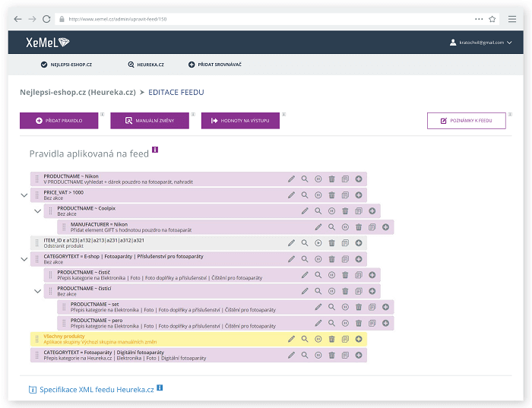532x408 pixels.
Task: Open the kratochvil@gmail.com account dropdown
Action: click(481, 43)
